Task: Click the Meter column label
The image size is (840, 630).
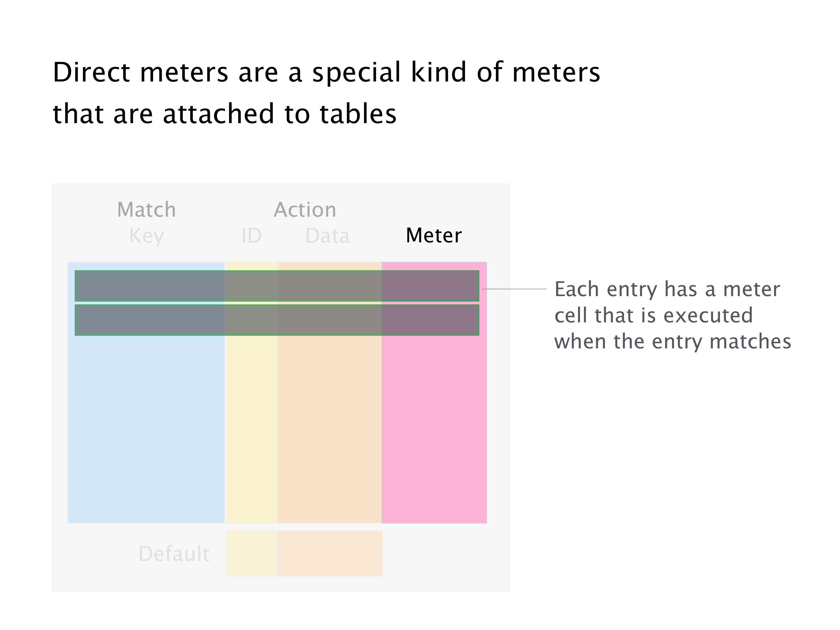Action: click(x=434, y=236)
